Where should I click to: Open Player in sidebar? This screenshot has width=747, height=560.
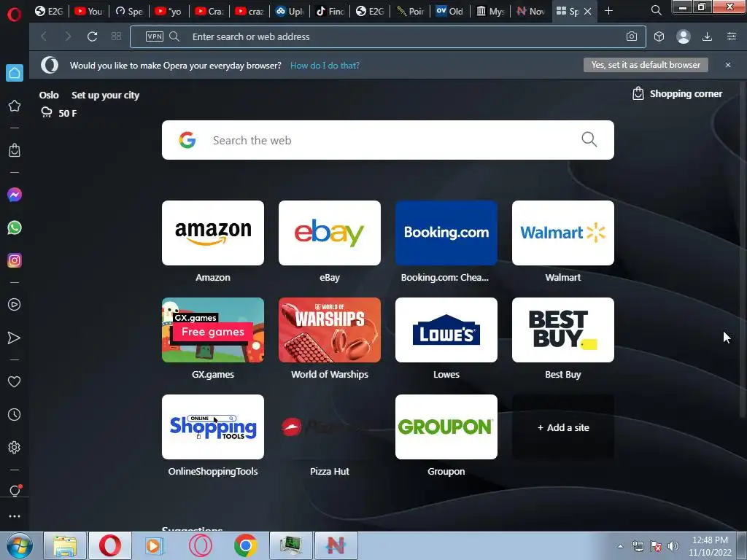[15, 305]
